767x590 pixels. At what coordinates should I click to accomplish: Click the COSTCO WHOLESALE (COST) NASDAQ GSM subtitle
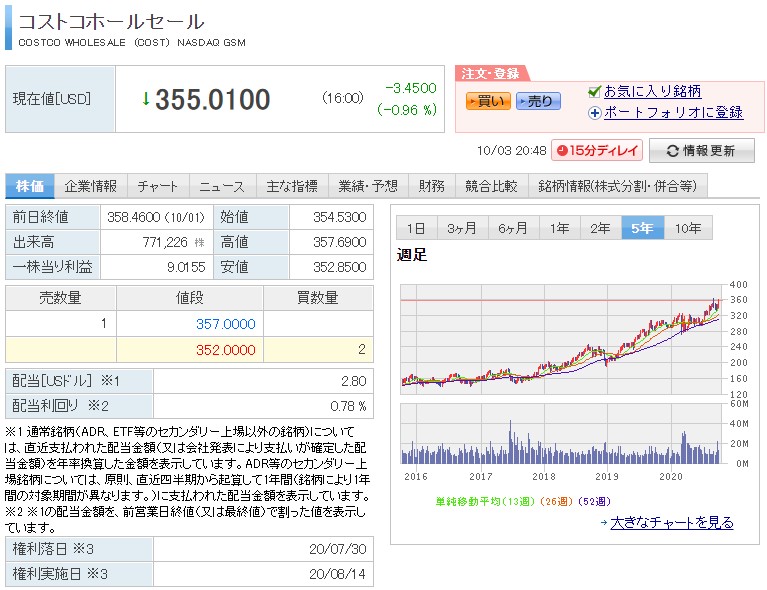(132, 43)
